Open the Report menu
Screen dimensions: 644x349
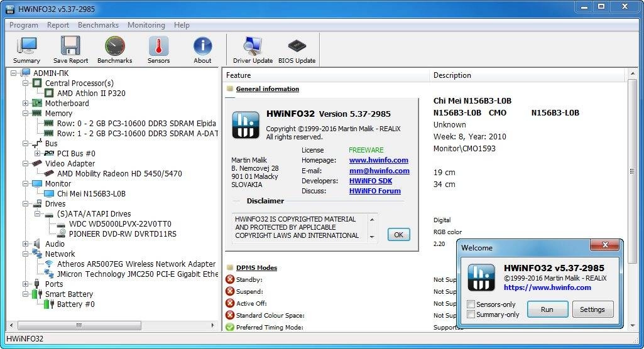tap(58, 25)
